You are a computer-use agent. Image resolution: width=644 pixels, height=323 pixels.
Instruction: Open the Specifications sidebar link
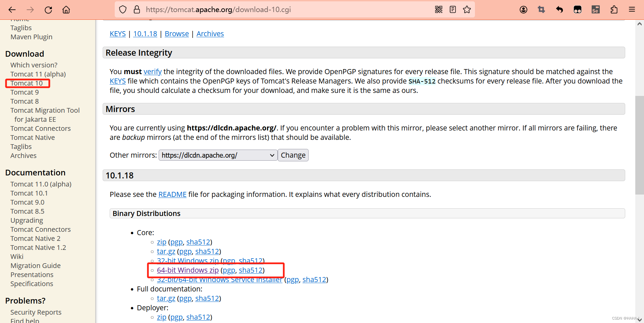(x=32, y=284)
